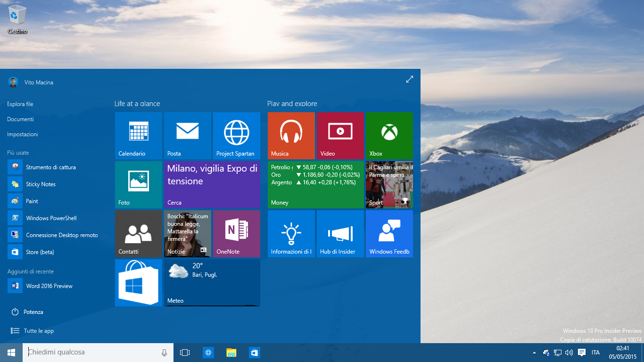The image size is (644, 362).
Task: Open Esplora file link
Action: coord(20,104)
